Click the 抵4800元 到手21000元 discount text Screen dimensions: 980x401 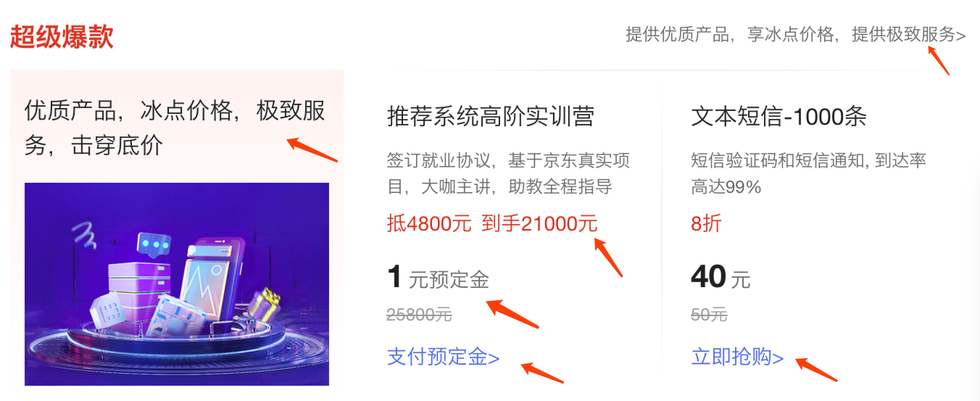coord(492,223)
